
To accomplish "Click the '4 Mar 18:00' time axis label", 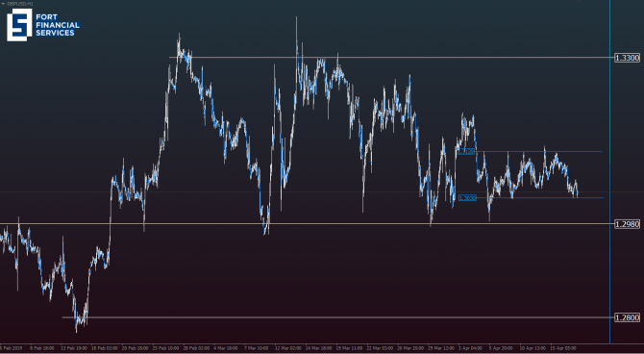I will click(227, 348).
